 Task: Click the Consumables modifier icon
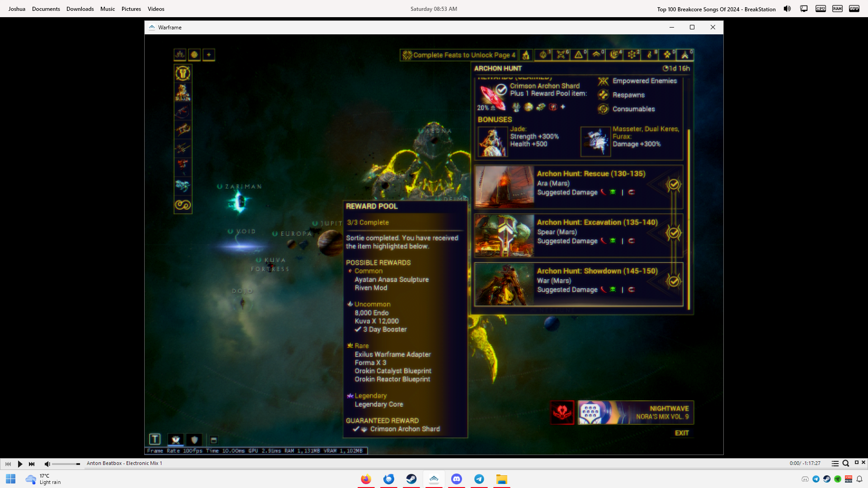(x=603, y=109)
